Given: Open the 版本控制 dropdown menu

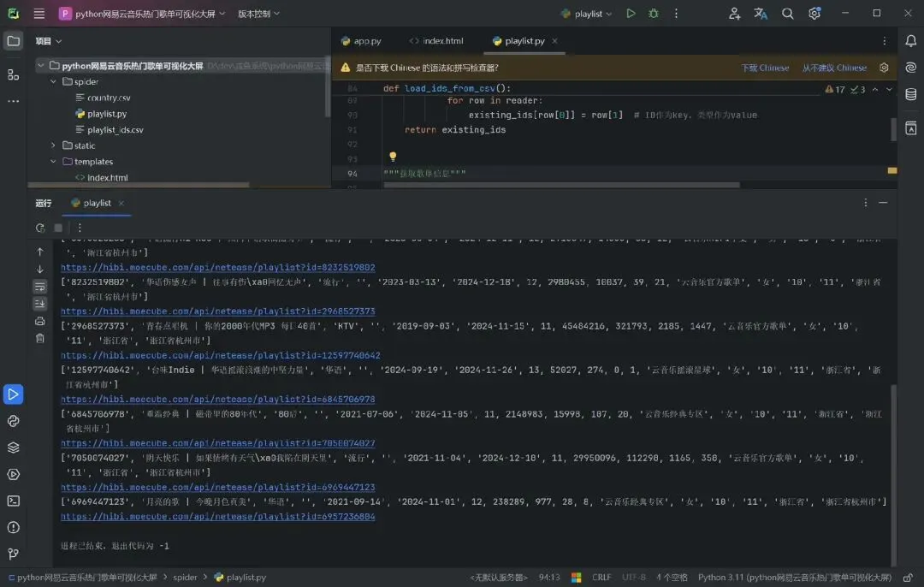Looking at the screenshot, I should pyautogui.click(x=258, y=14).
